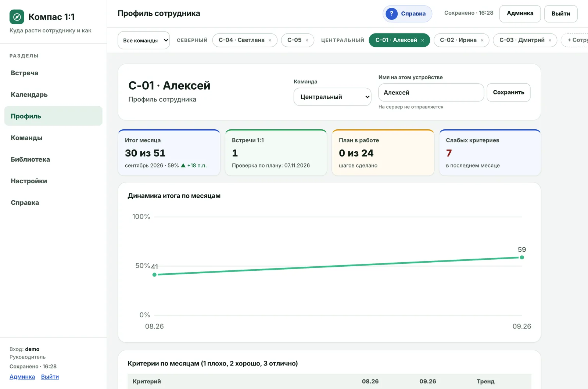Open Справка in the sidebar
This screenshot has height=389, width=588.
pos(53,203)
